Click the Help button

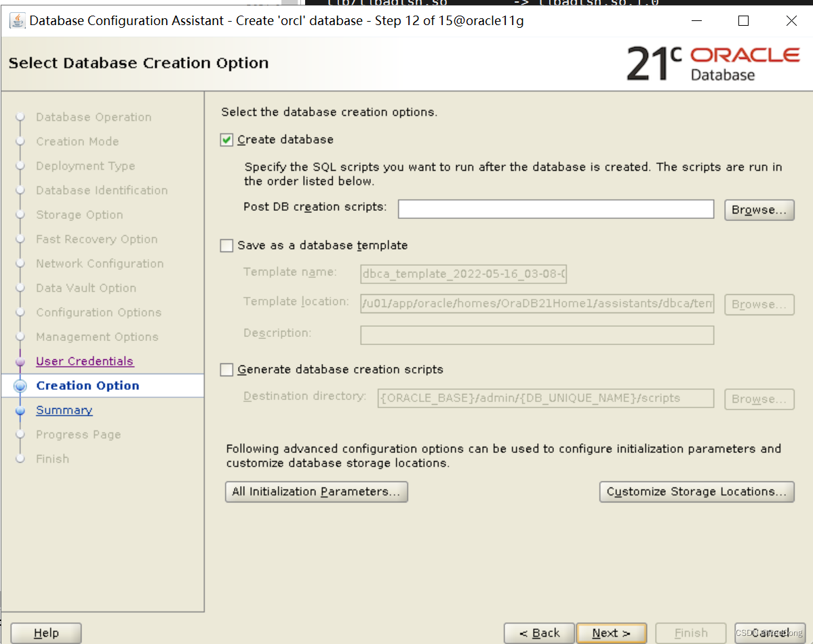[x=46, y=633]
